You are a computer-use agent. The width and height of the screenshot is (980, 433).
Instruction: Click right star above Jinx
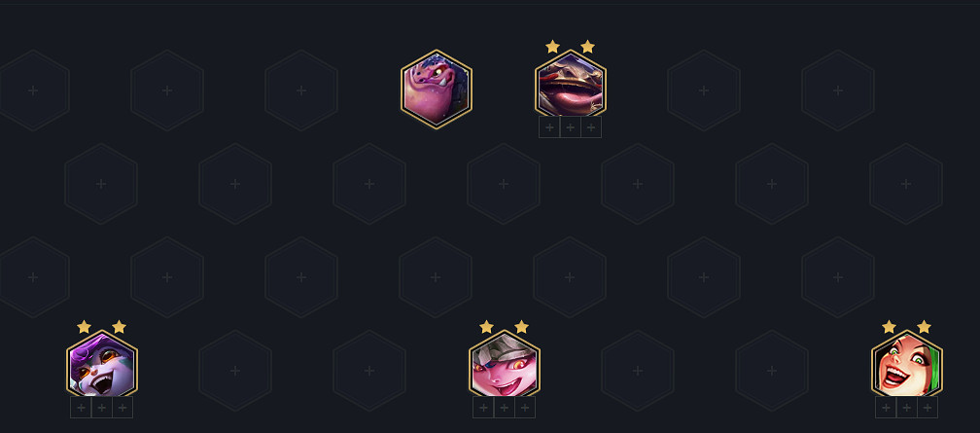924,327
